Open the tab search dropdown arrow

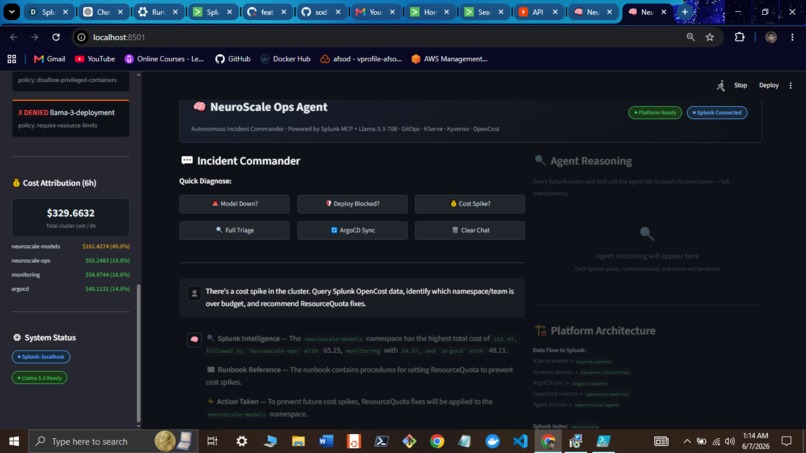(12, 11)
